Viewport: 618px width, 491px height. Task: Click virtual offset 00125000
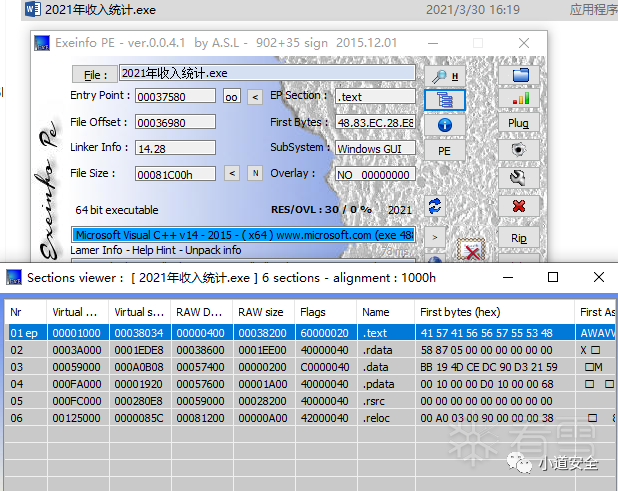click(x=76, y=418)
